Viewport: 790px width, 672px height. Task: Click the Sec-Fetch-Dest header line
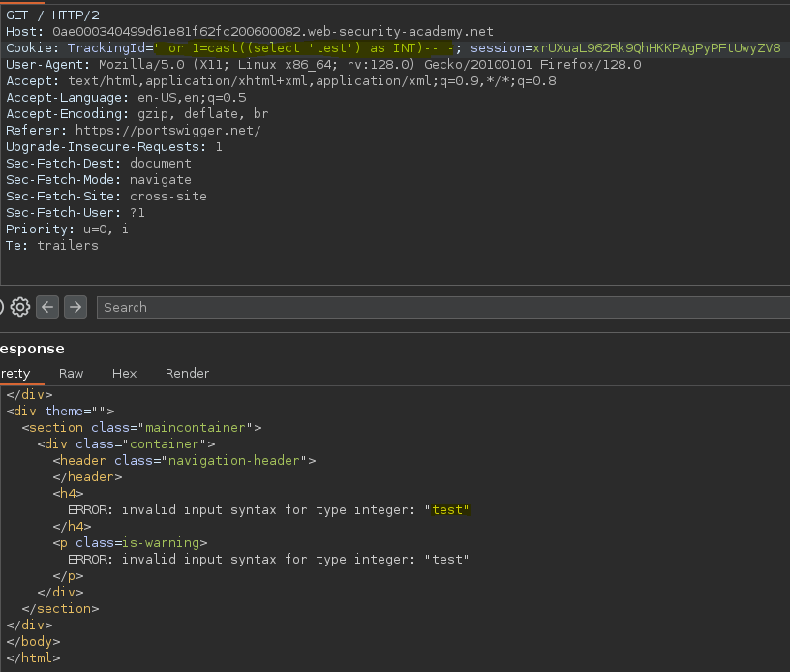(99, 164)
